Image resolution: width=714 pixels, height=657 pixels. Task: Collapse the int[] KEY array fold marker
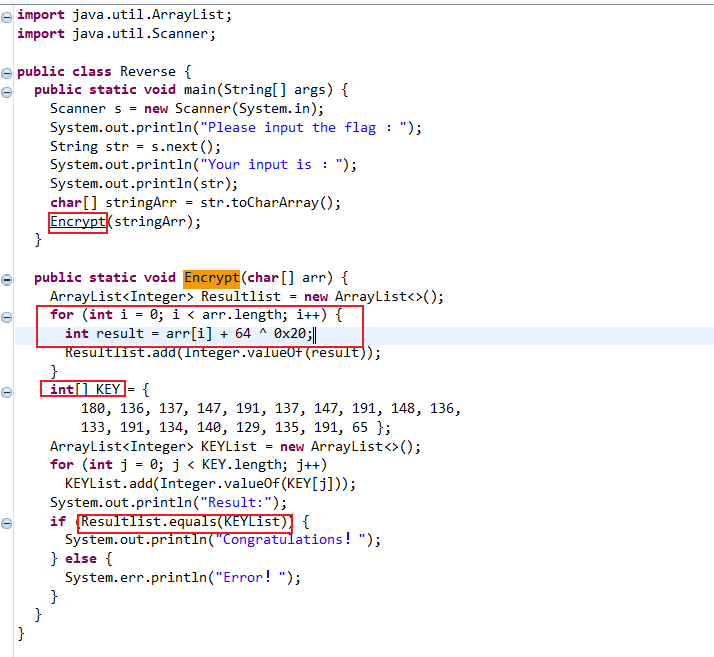coord(6,392)
